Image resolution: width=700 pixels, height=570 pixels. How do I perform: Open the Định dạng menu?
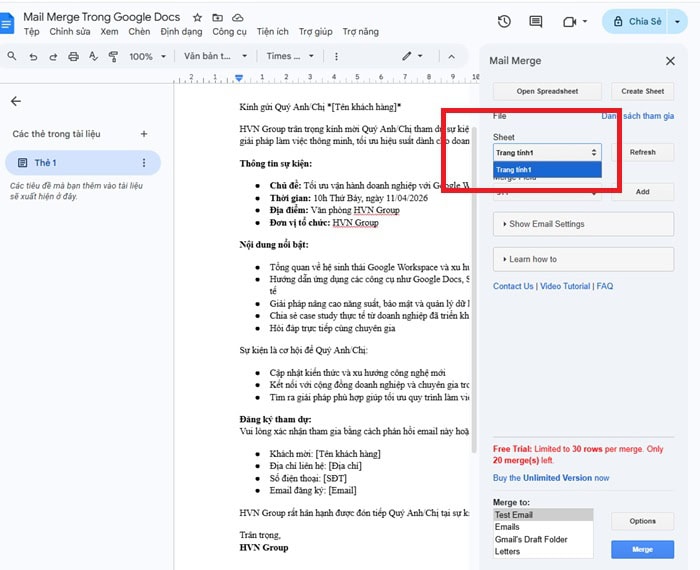click(181, 32)
